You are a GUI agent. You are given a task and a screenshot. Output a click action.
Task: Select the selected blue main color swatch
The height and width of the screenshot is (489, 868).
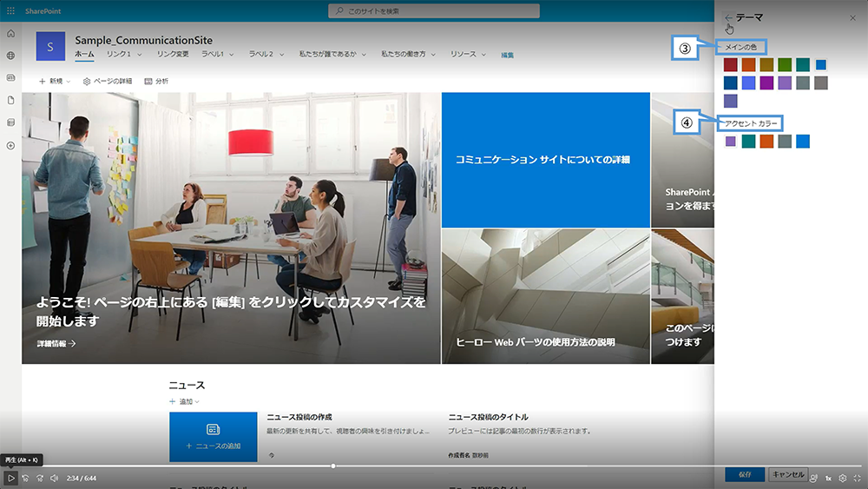point(821,65)
